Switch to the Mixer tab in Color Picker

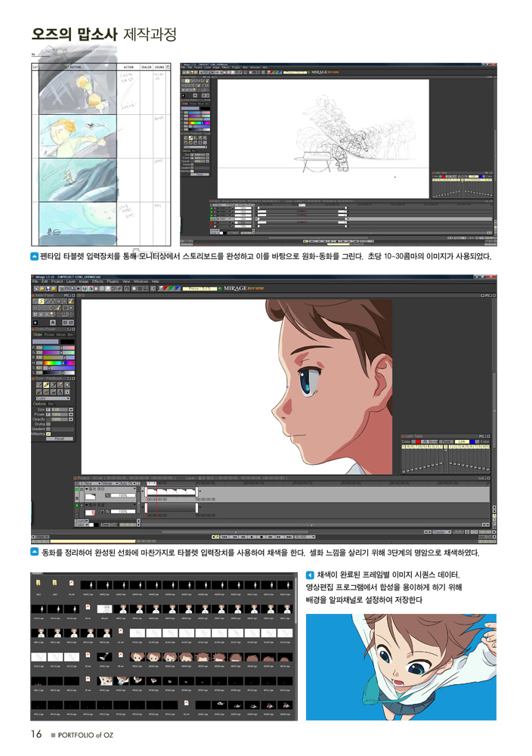(61, 335)
